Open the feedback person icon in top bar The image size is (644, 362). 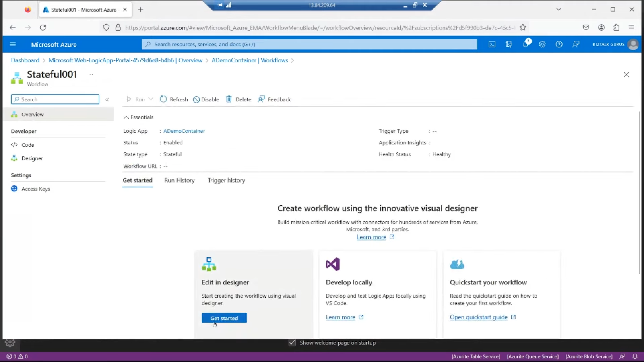point(576,44)
